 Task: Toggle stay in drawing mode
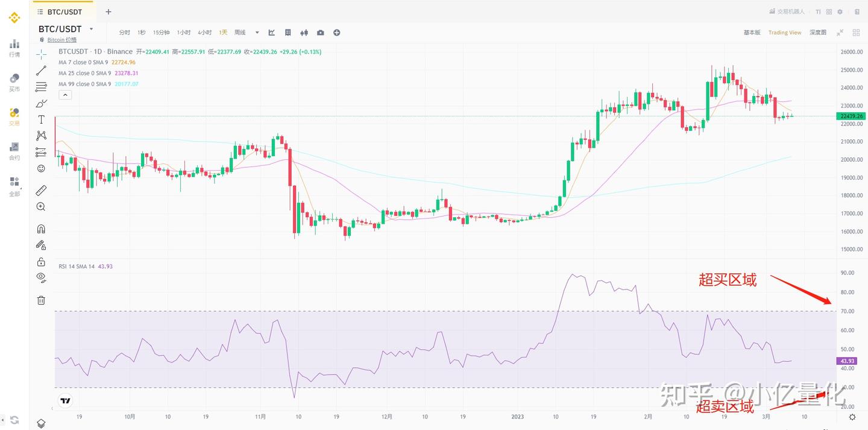click(41, 245)
